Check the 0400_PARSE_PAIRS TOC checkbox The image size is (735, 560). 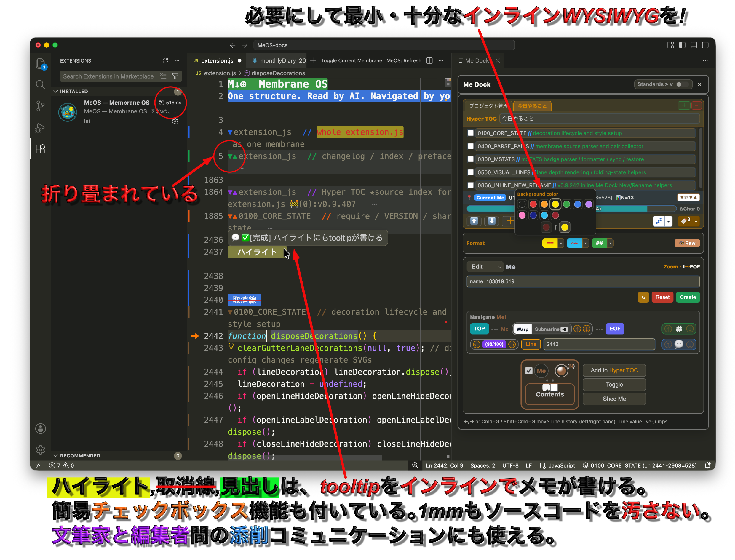(470, 146)
